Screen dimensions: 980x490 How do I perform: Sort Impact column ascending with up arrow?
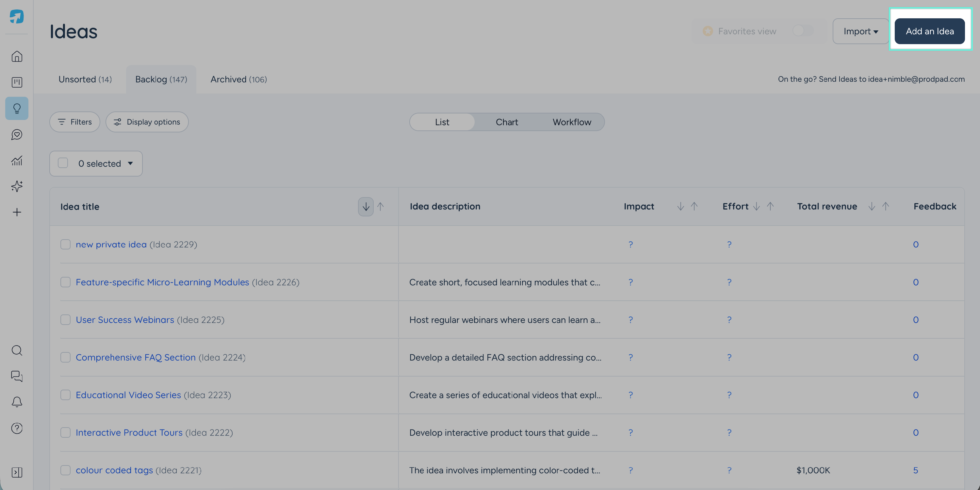(x=694, y=206)
